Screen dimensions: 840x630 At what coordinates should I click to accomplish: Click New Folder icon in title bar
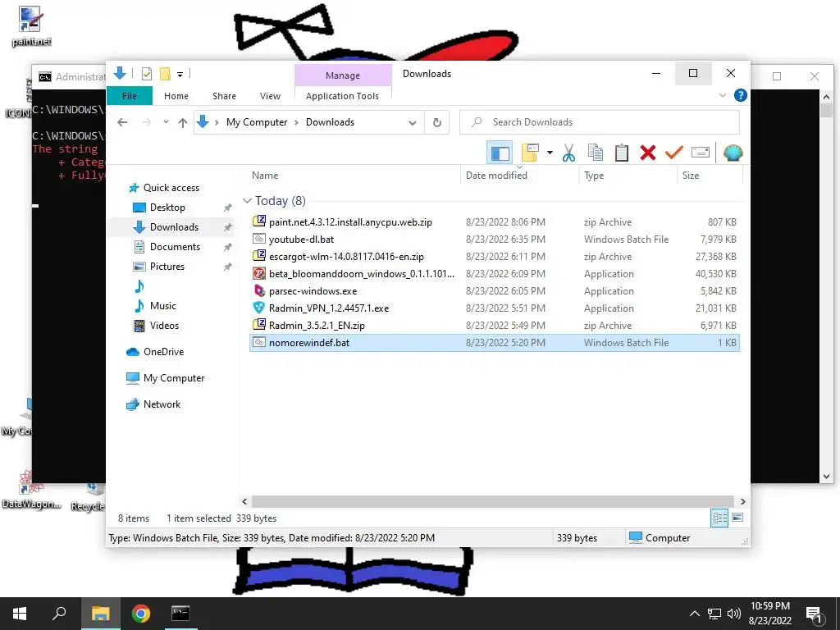[x=165, y=74]
